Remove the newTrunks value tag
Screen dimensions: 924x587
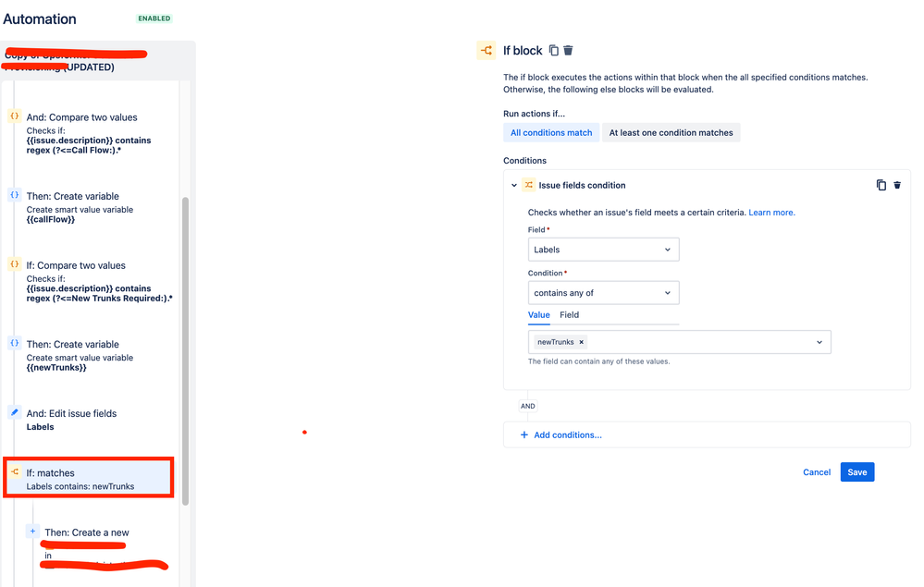pos(581,342)
